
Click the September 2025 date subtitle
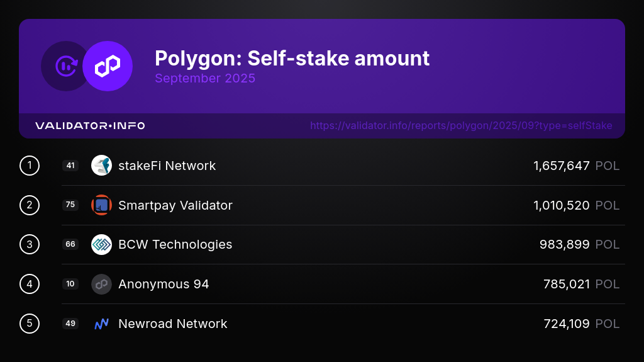click(x=205, y=79)
